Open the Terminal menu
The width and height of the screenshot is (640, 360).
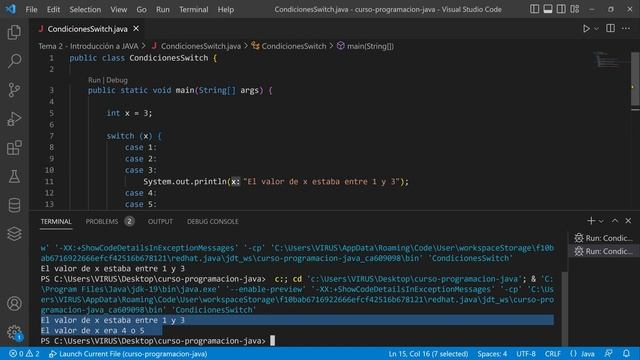click(x=193, y=9)
